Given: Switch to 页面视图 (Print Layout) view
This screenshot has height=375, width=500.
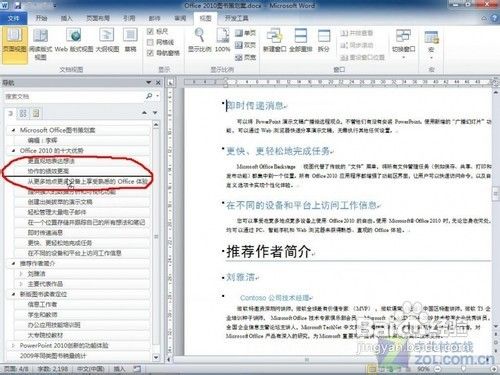Looking at the screenshot, I should tap(14, 45).
